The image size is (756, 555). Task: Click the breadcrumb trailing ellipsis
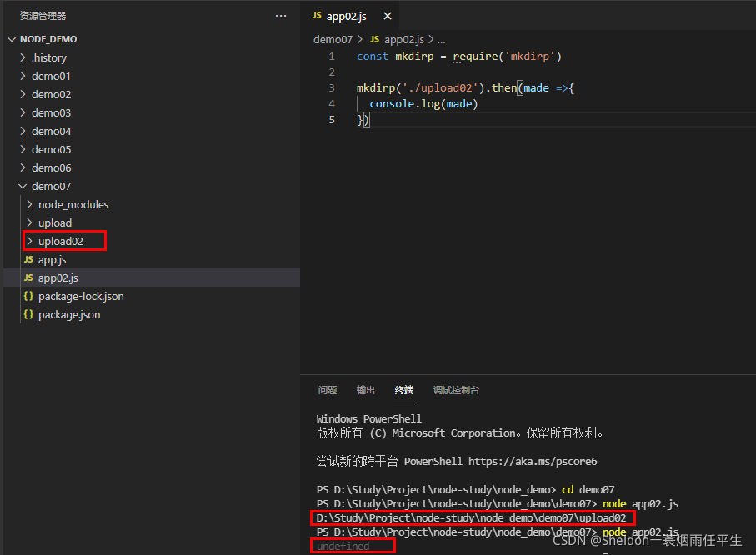441,40
